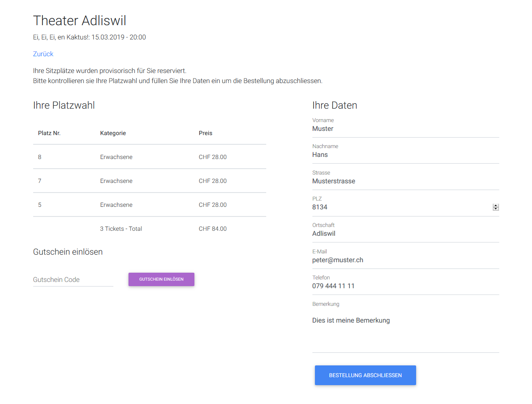The image size is (532, 404).
Task: Click the Nachname field containing Hans
Action: click(x=406, y=155)
